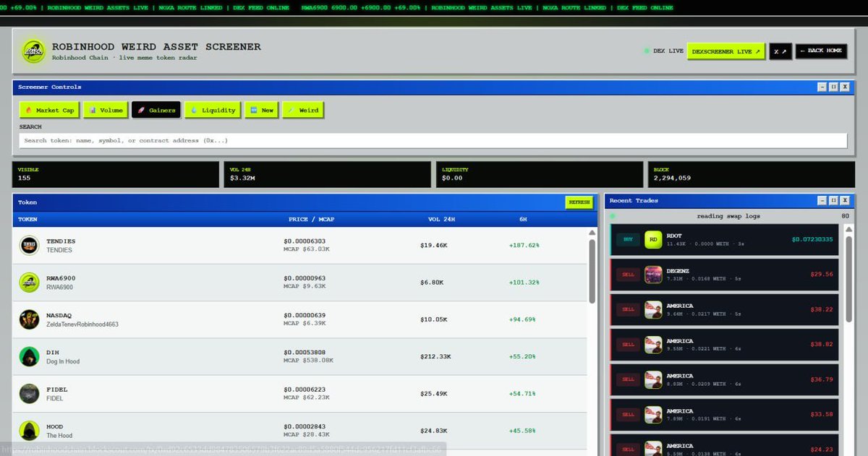Open DEXSCREENER LIVE link

pyautogui.click(x=726, y=51)
